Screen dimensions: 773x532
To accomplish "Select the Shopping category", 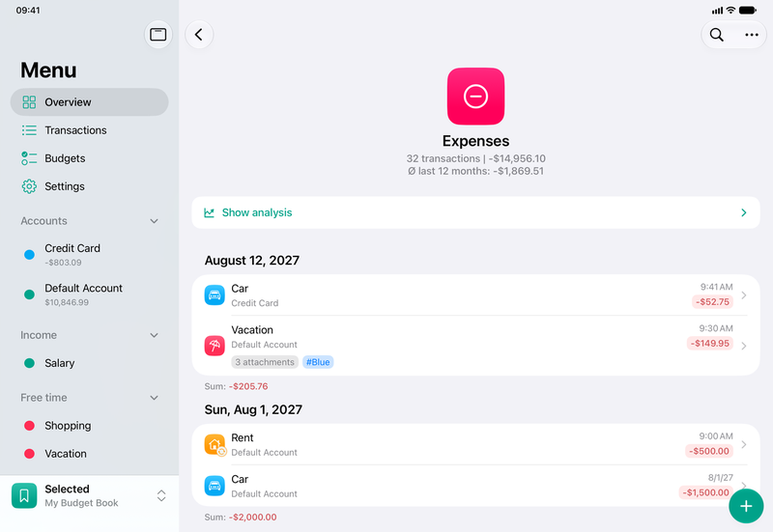I will [x=89, y=426].
